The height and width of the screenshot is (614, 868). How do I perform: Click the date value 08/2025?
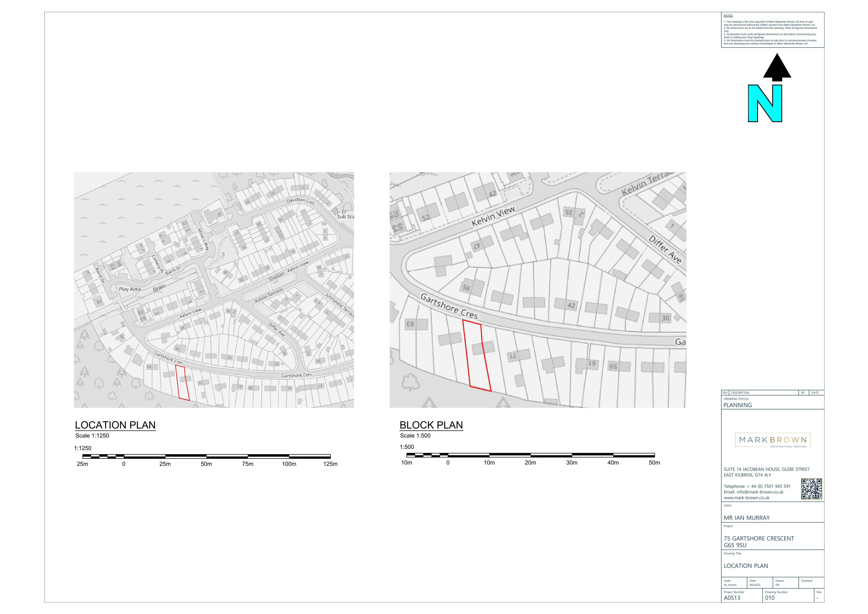pyautogui.click(x=755, y=585)
